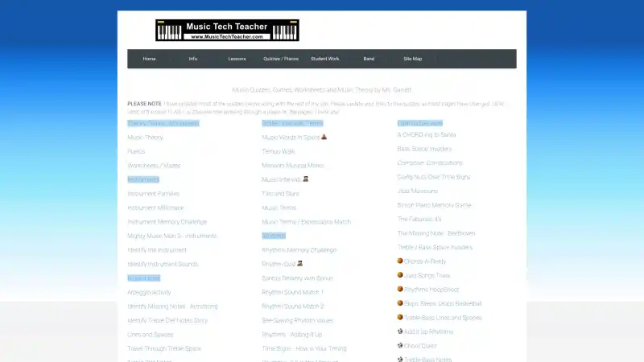This screenshot has width=644, height=362.
Task: Open Tempo Walk quiz link
Action: [x=279, y=151]
